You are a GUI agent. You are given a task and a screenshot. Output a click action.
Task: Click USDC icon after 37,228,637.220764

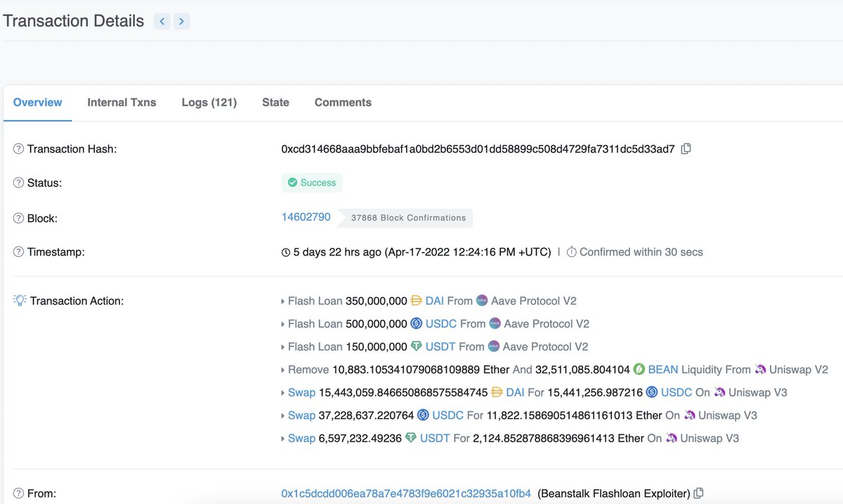pos(423,415)
